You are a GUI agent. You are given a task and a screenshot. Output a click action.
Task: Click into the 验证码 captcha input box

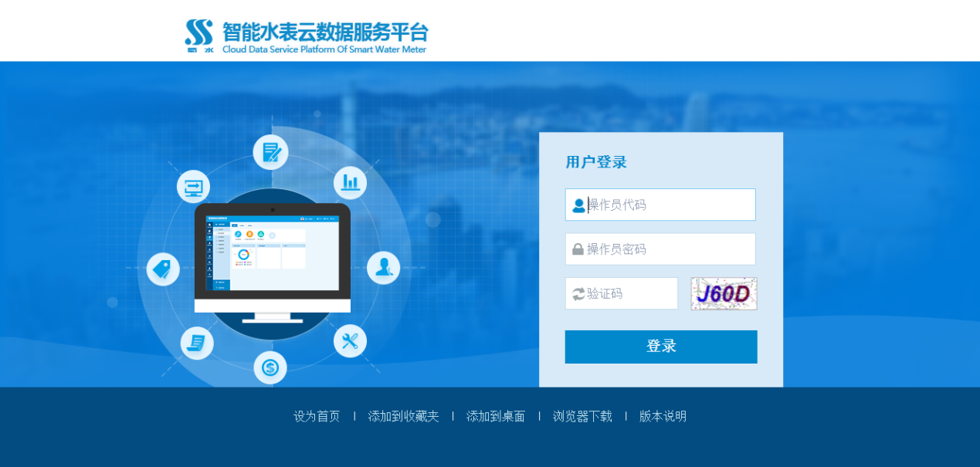629,294
